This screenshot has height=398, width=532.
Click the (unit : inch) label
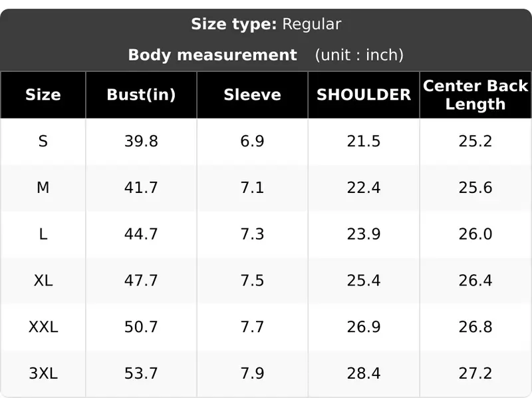point(359,55)
